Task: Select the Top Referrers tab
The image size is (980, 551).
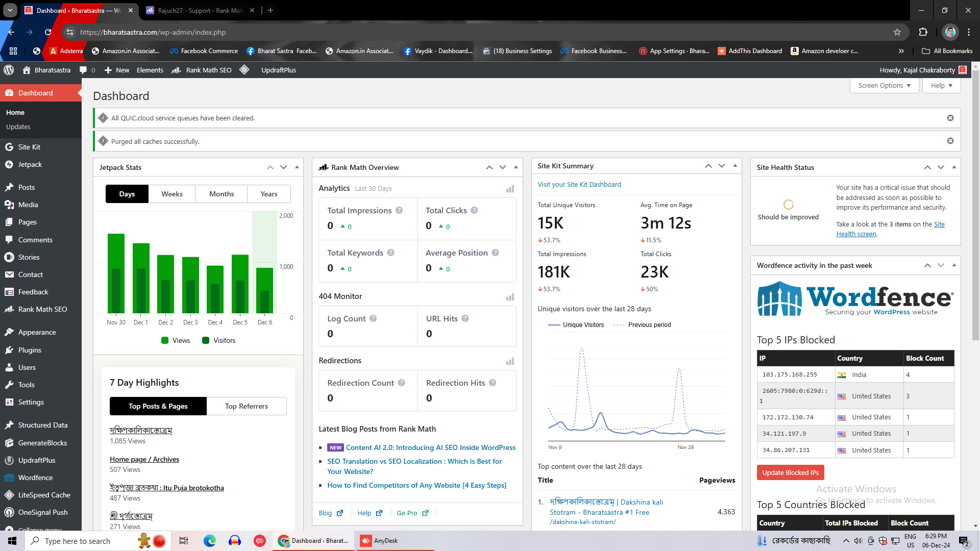Action: [247, 406]
